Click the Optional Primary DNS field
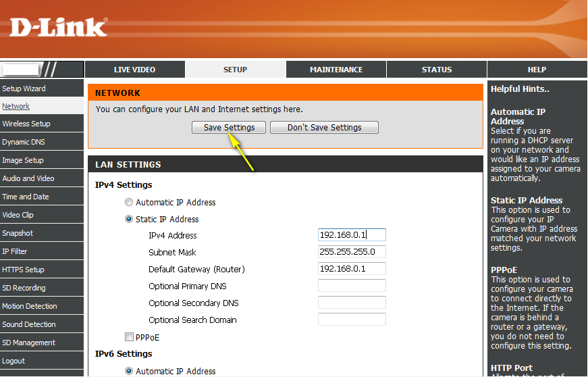 (352, 286)
